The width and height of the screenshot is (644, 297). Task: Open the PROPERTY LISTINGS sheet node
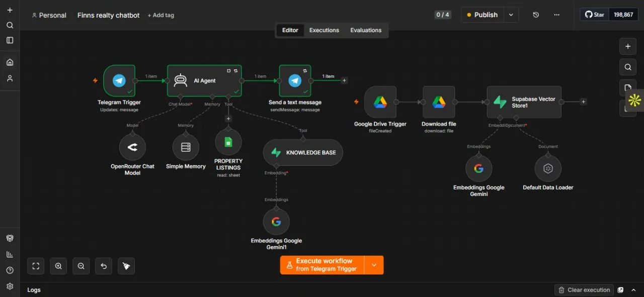[x=228, y=142]
